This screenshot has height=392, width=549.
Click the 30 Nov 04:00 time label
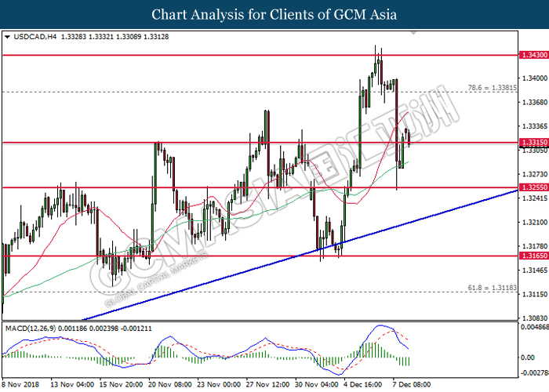click(x=317, y=384)
